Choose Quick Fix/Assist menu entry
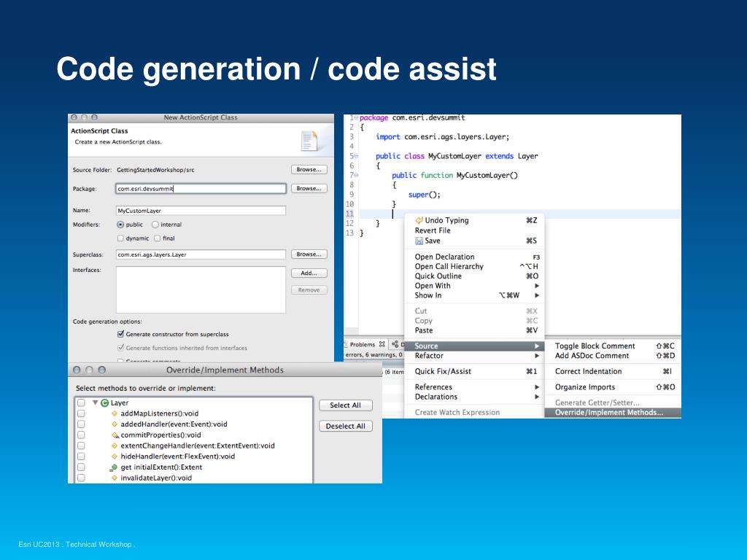 pos(474,371)
